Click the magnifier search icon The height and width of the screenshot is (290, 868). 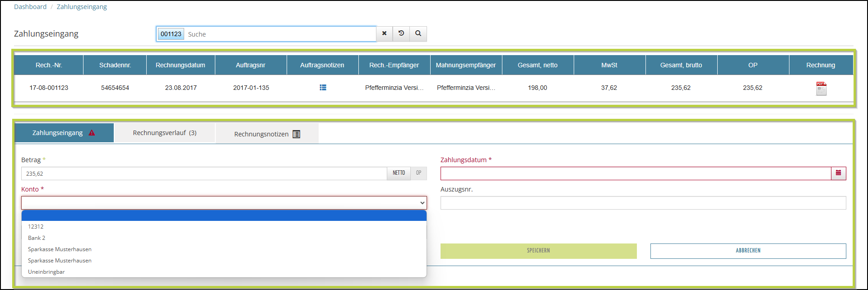418,33
